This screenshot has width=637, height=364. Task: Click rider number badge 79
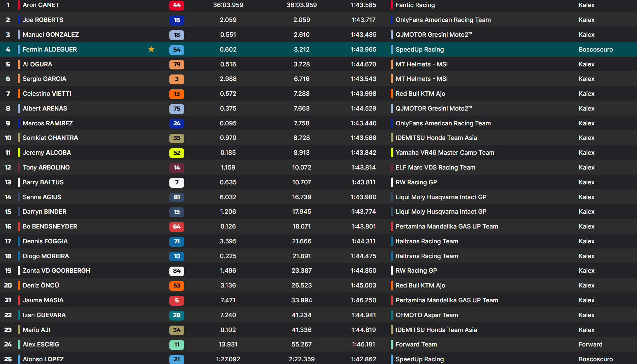pos(177,64)
